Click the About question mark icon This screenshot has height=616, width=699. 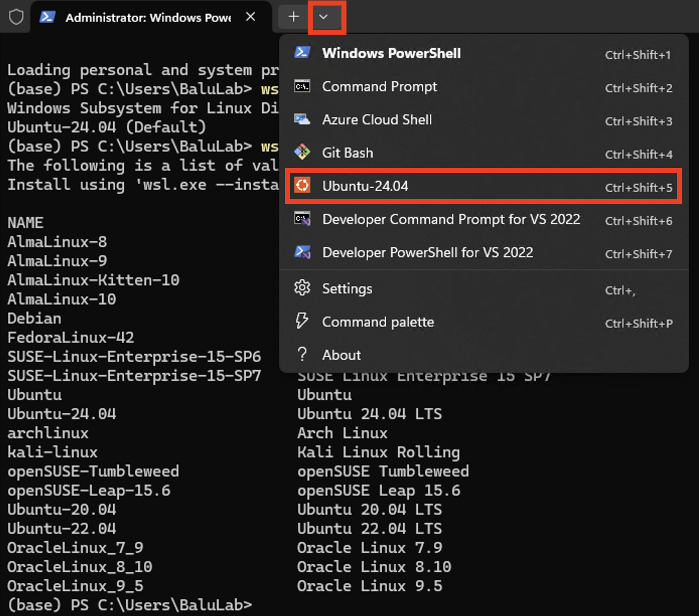pyautogui.click(x=302, y=354)
